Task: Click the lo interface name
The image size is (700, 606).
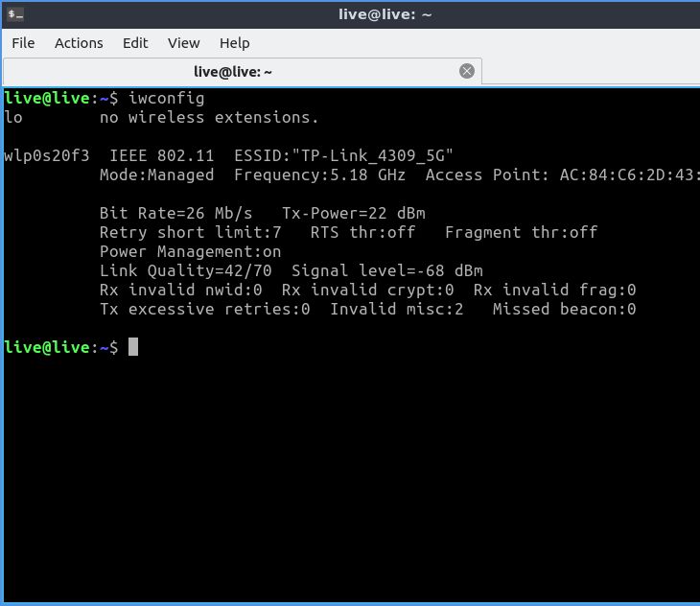Action: click(13, 117)
